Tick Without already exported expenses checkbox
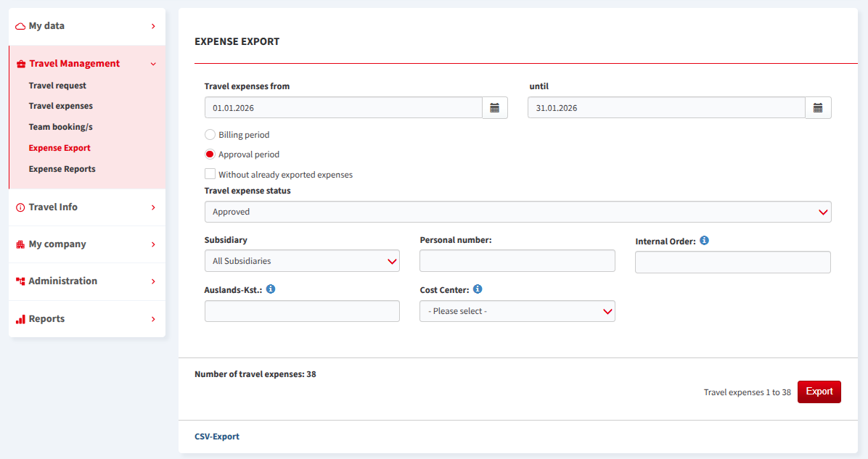 [x=210, y=174]
